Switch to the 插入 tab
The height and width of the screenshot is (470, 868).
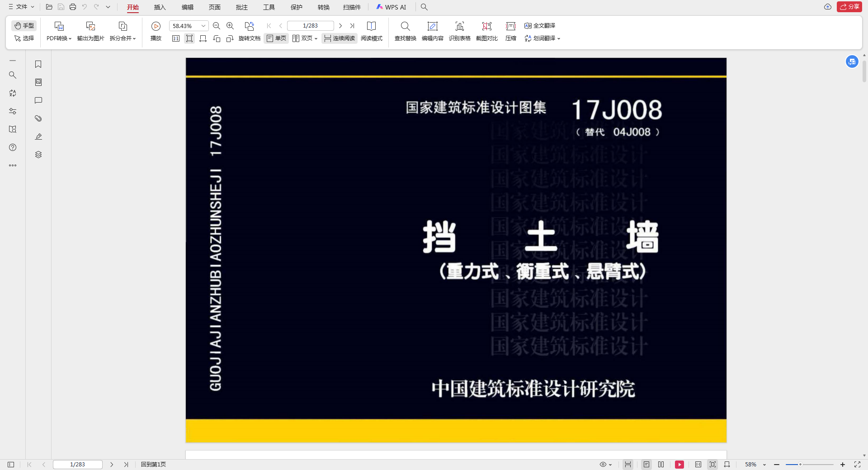[160, 7]
